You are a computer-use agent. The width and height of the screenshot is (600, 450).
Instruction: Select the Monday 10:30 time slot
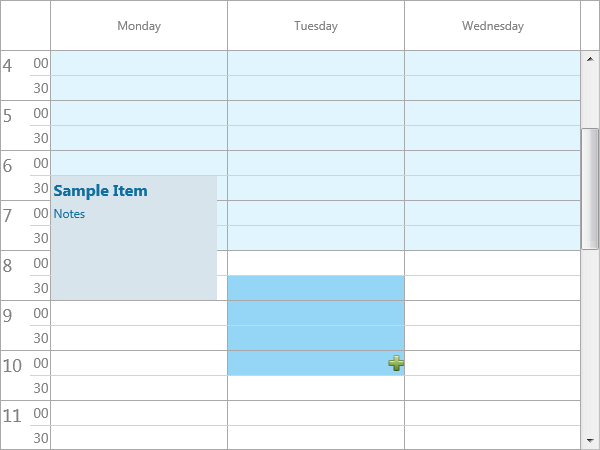pyautogui.click(x=139, y=388)
